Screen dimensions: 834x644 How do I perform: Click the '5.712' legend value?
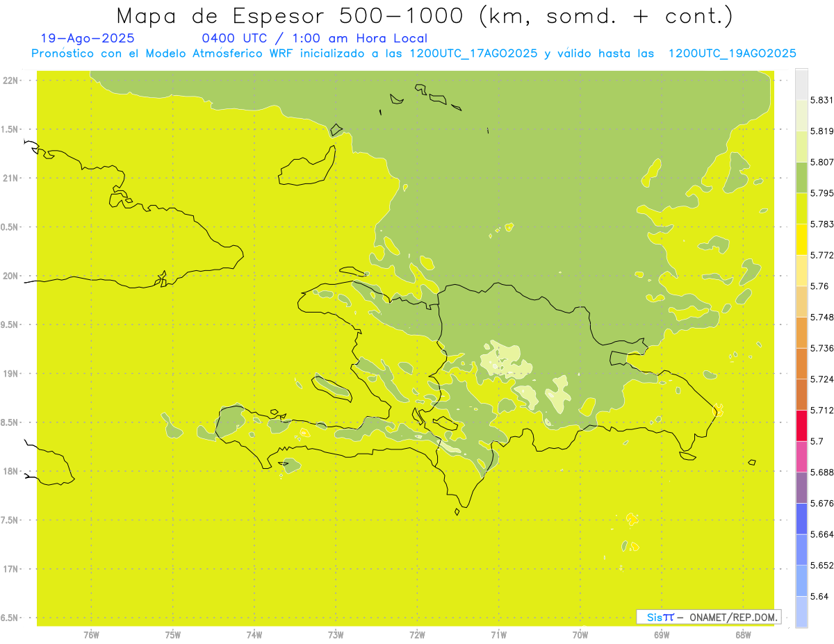point(821,410)
